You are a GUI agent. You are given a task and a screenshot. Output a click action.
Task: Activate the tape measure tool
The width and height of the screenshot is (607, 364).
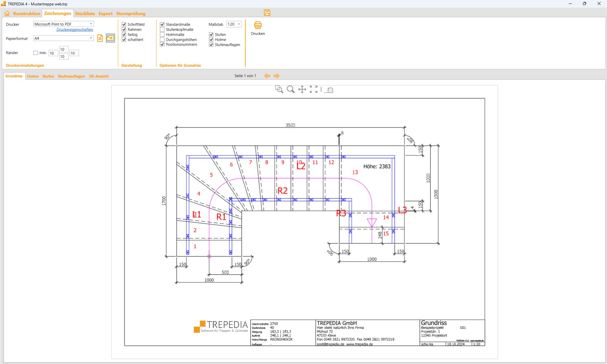tap(329, 90)
